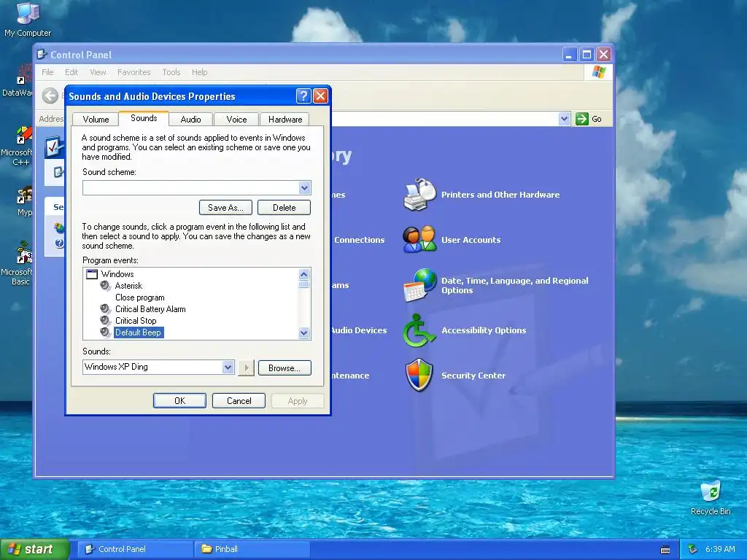Image resolution: width=747 pixels, height=560 pixels.
Task: Open Date, Time, Language, and Regional Options
Action: [x=514, y=285]
